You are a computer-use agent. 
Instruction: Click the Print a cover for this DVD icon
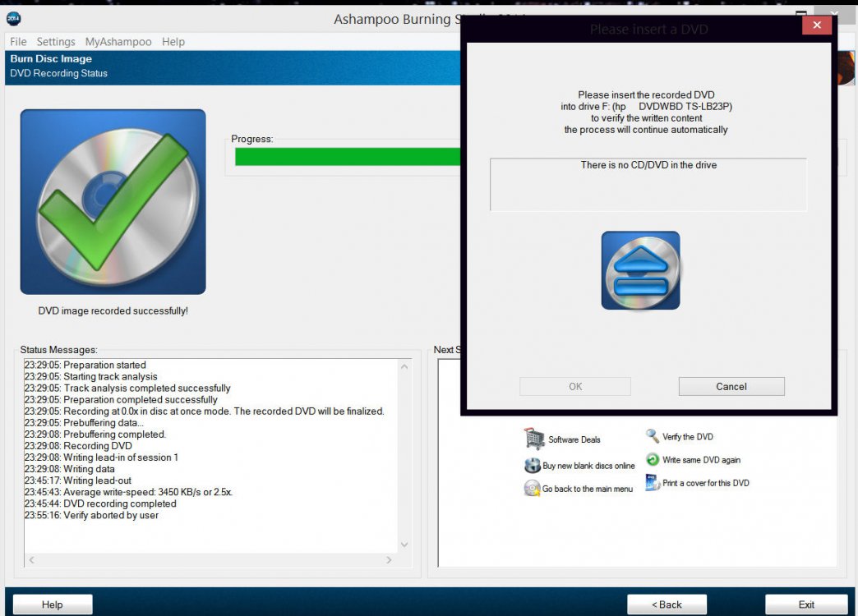(x=653, y=483)
